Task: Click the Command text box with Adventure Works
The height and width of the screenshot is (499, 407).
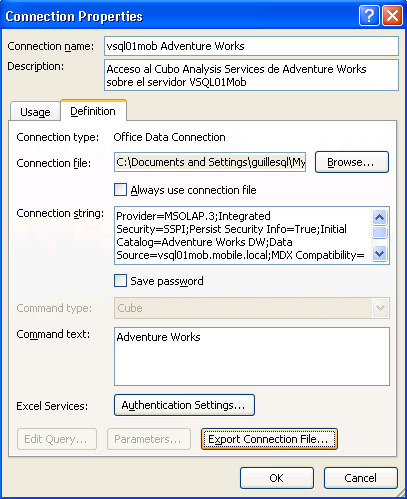Action: click(x=252, y=356)
